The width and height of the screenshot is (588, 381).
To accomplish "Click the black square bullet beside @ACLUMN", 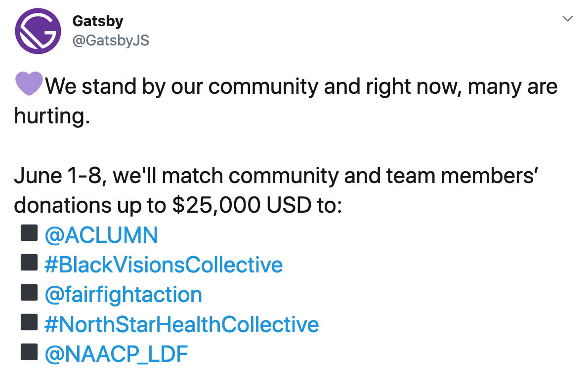I will 29,232.
